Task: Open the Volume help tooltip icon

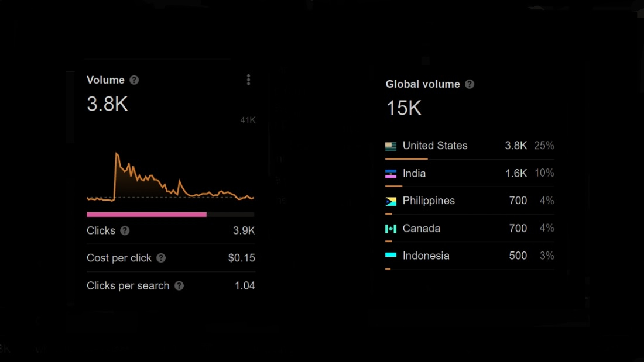Action: tap(134, 80)
